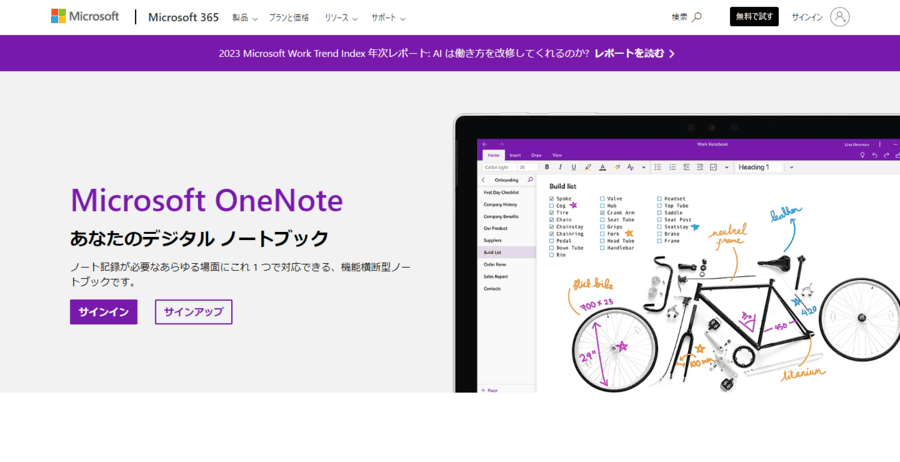Screen dimensions: 900x462
Task: Click Bold icon in OneNote ribbon
Action: click(547, 167)
